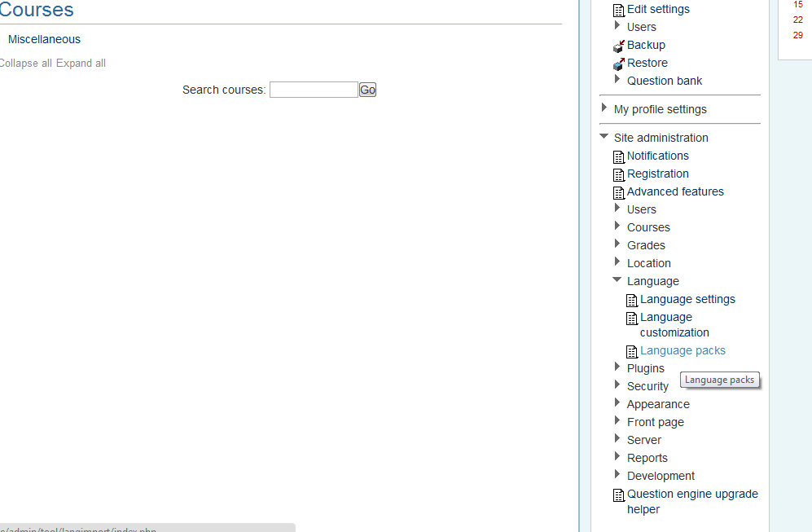The image size is (812, 532).
Task: Click the Restore icon in course administration
Action: point(619,63)
